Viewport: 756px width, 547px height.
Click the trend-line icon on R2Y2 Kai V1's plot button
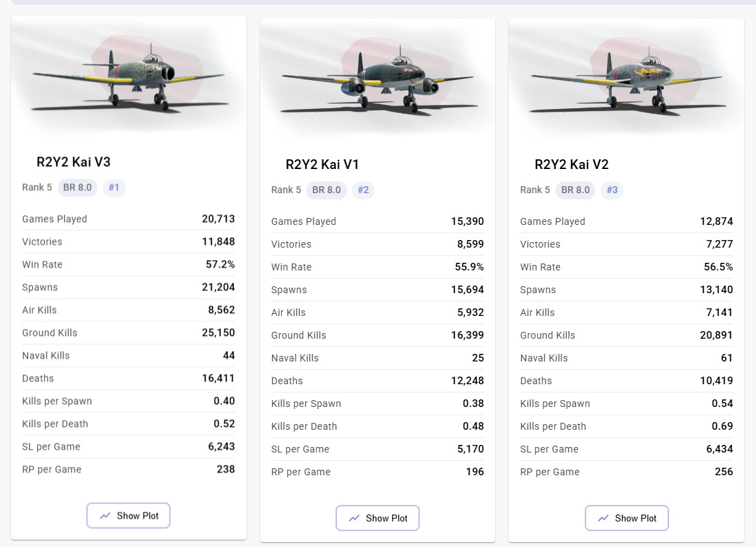pyautogui.click(x=354, y=518)
